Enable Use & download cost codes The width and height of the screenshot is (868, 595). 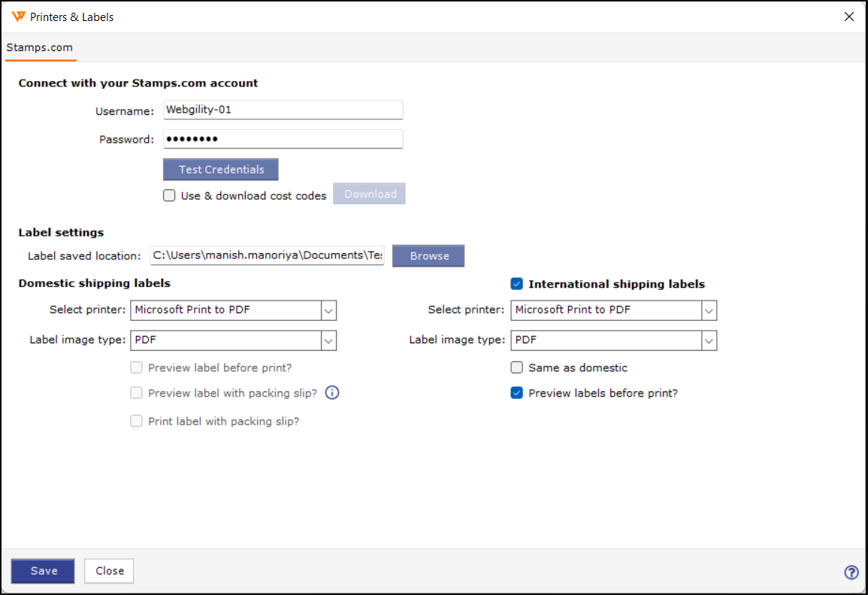(169, 195)
